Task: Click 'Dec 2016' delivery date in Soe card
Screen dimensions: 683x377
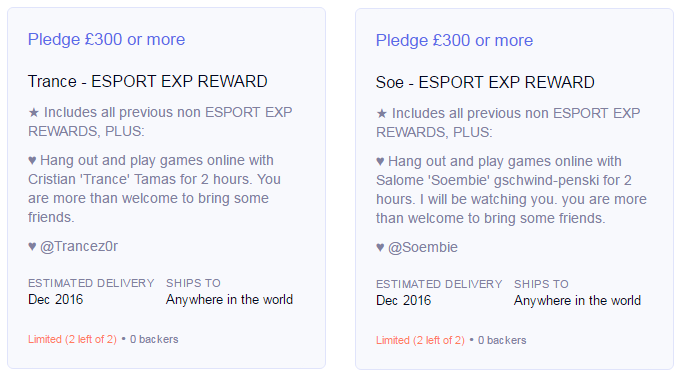Action: click(404, 300)
